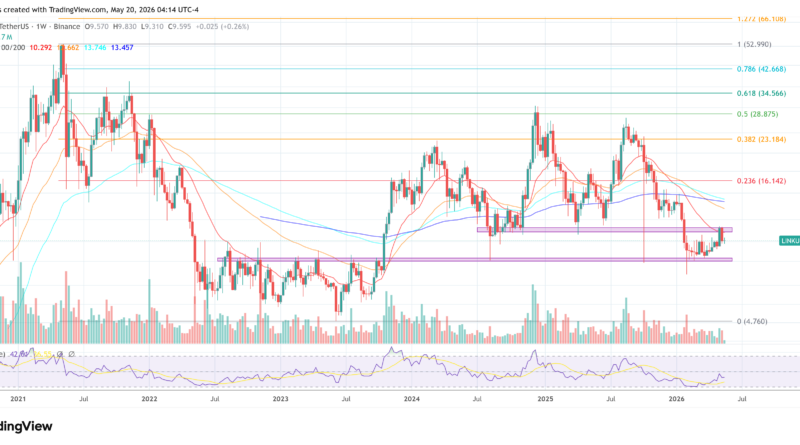Click the 2022 label on time axis
Viewport: 800px width, 445px height.
(149, 399)
